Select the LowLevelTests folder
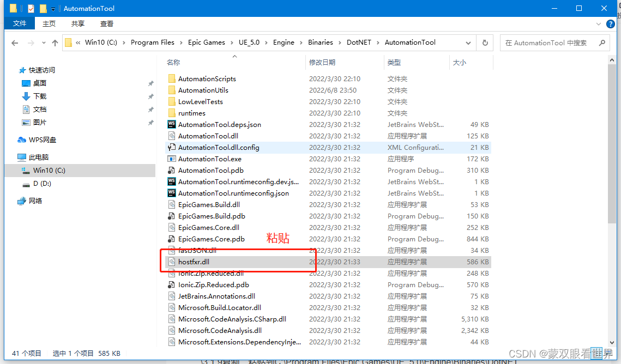Viewport: 621px width, 364px height. pos(201,102)
